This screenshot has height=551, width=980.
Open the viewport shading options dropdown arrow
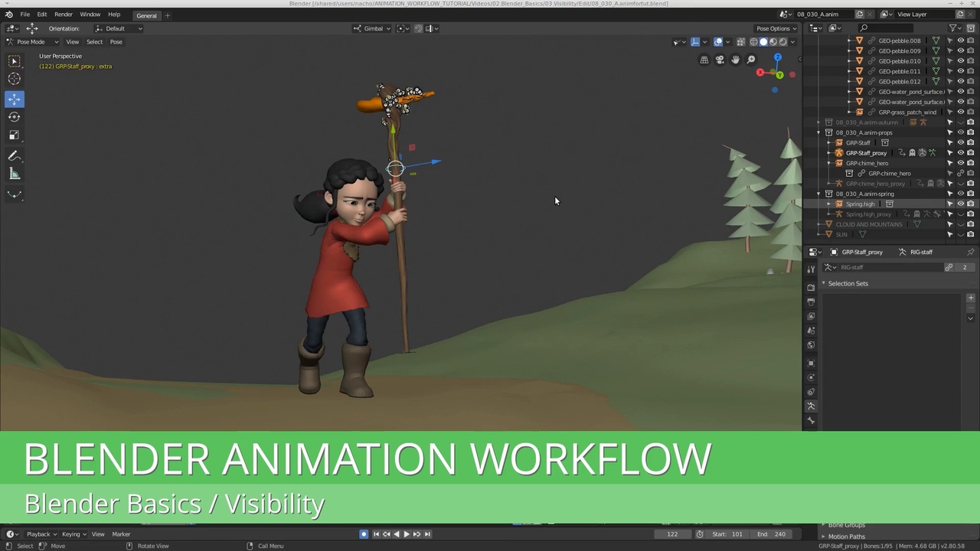(x=793, y=42)
